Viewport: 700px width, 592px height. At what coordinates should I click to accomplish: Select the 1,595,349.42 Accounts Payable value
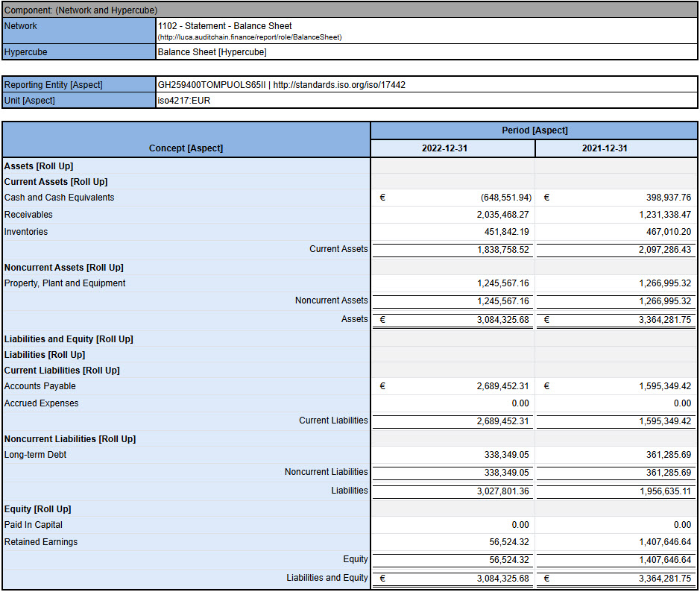pos(665,386)
